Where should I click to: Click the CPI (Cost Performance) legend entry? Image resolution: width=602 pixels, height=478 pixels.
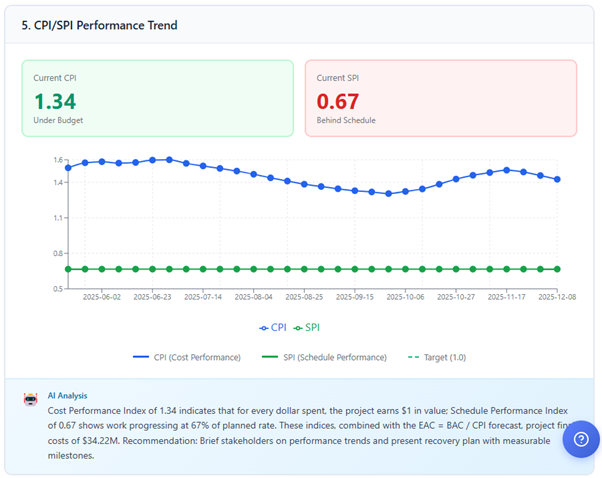click(186, 357)
